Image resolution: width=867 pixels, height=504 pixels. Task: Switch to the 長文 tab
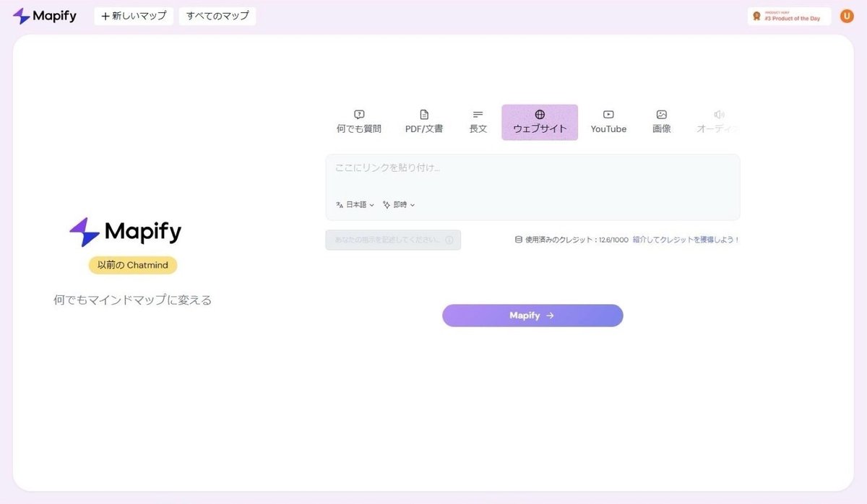tap(478, 122)
